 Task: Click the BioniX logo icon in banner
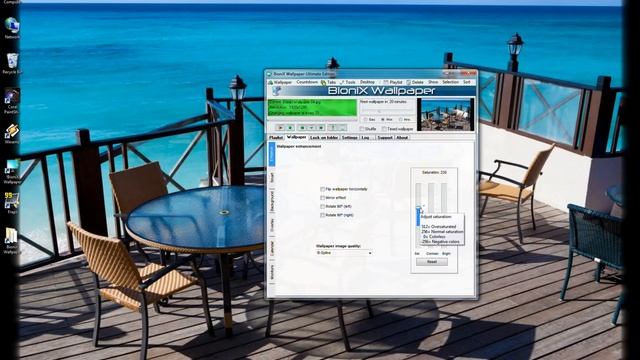pyautogui.click(x=277, y=91)
